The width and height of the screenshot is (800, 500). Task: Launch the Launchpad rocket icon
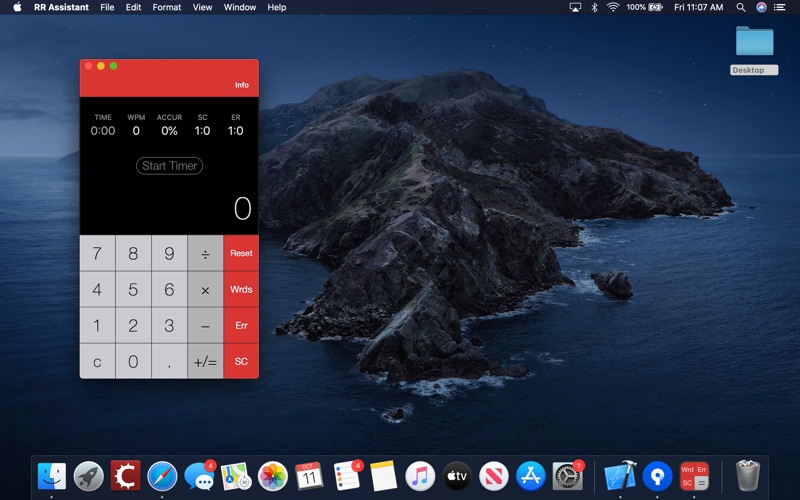(x=89, y=476)
